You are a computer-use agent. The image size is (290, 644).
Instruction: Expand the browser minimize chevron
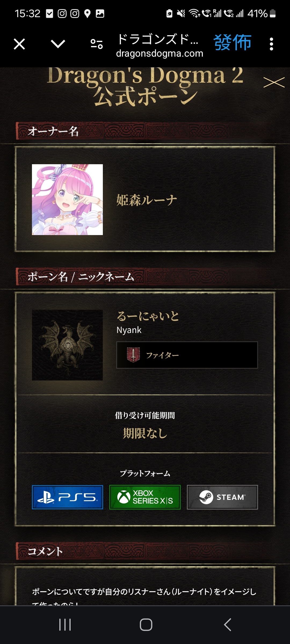coord(58,44)
